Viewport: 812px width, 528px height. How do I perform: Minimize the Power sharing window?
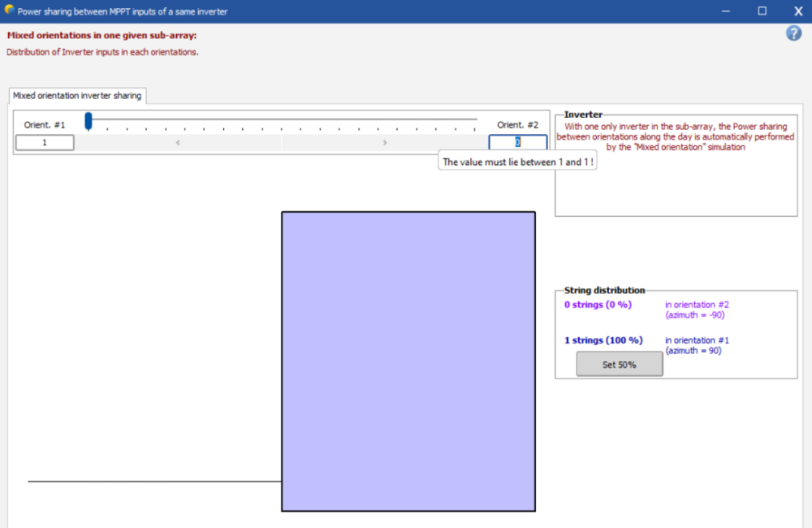pyautogui.click(x=725, y=11)
